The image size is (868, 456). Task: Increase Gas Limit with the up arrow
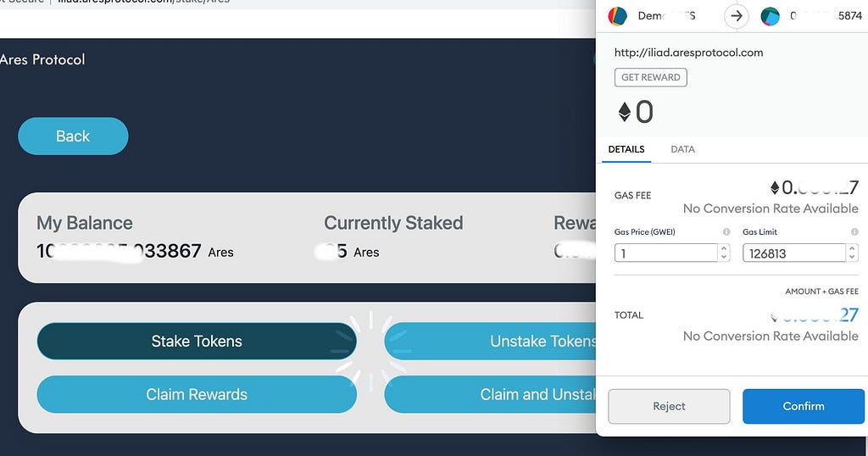click(852, 248)
